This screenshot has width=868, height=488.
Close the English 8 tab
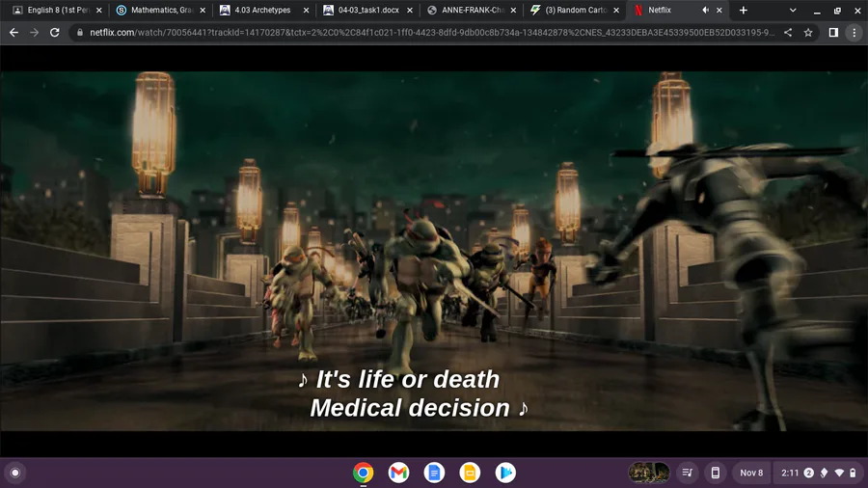(99, 10)
